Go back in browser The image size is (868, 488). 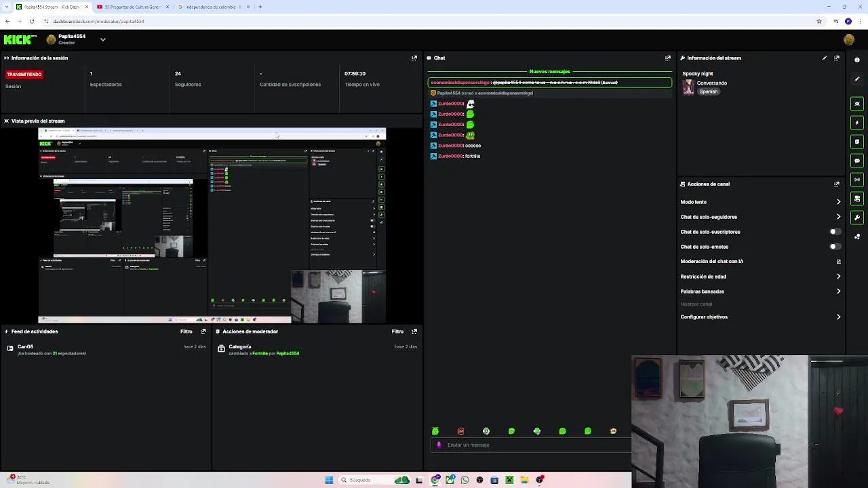click(x=7, y=21)
